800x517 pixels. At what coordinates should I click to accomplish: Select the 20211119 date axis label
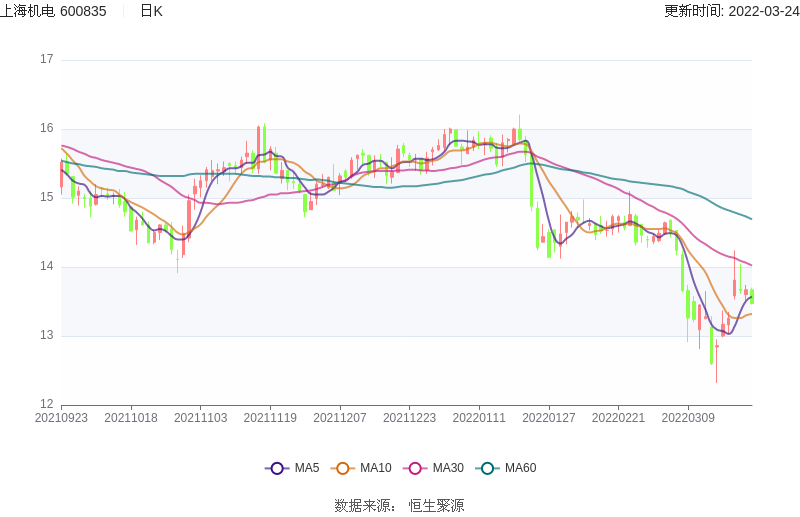(270, 418)
